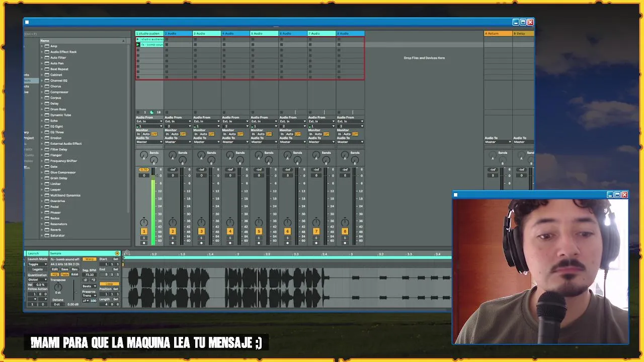Toggle track 2 activator button

[x=173, y=231]
